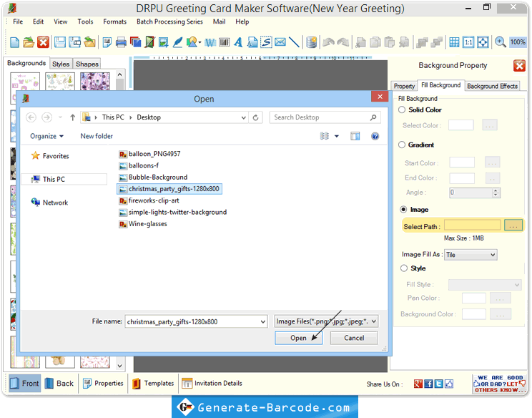Go up one folder level in Open dialog

click(x=73, y=117)
